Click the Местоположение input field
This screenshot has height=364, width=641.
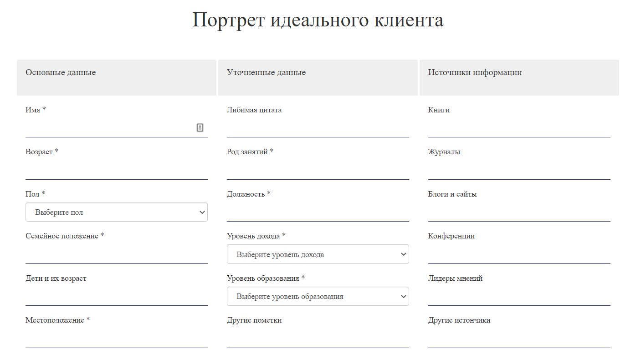tap(116, 339)
